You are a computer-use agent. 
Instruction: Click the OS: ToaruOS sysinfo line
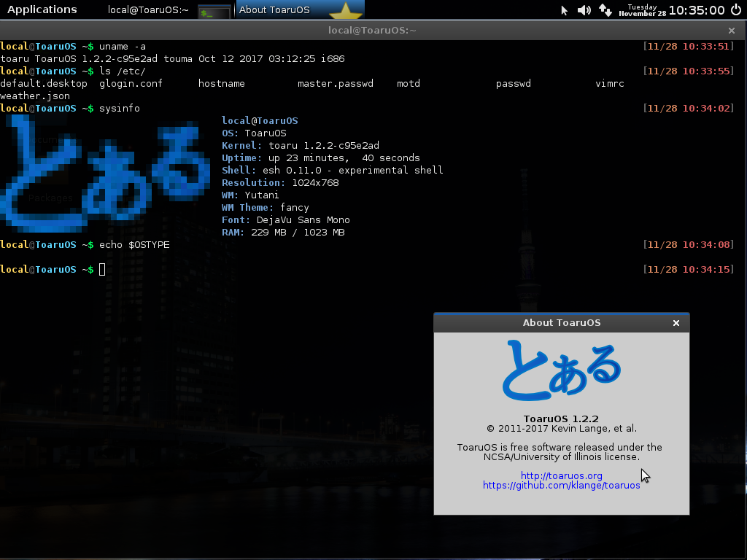click(x=254, y=133)
